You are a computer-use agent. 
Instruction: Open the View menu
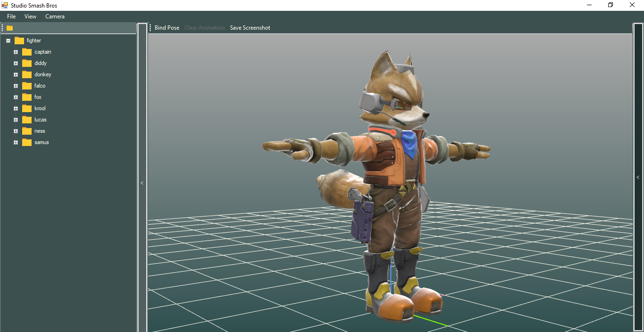(31, 16)
